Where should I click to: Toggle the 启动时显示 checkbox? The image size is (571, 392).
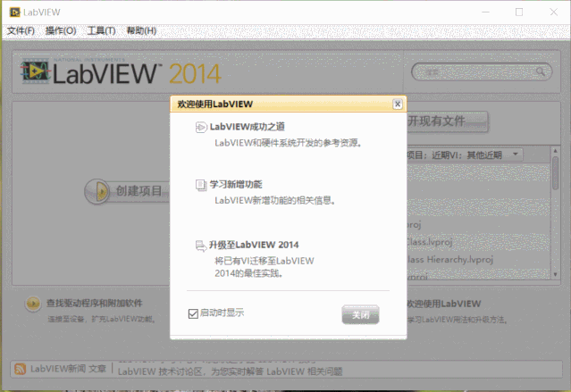[193, 313]
